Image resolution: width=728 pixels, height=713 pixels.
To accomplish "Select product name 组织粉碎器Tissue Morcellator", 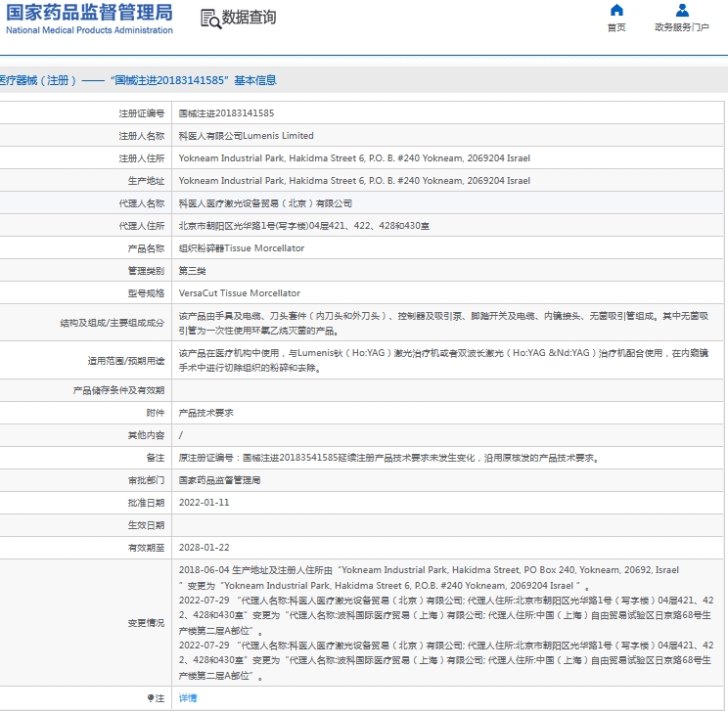I will coord(242,248).
